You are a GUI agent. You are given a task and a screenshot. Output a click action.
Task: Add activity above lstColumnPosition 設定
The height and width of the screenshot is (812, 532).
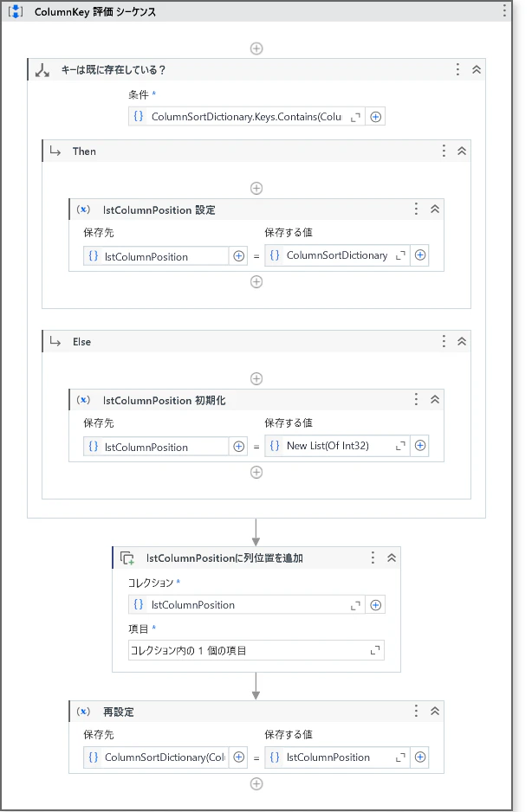pos(256,188)
